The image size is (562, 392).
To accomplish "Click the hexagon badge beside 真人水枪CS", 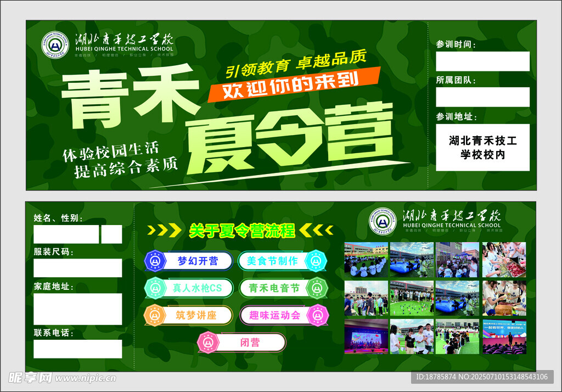I will coord(155,288).
